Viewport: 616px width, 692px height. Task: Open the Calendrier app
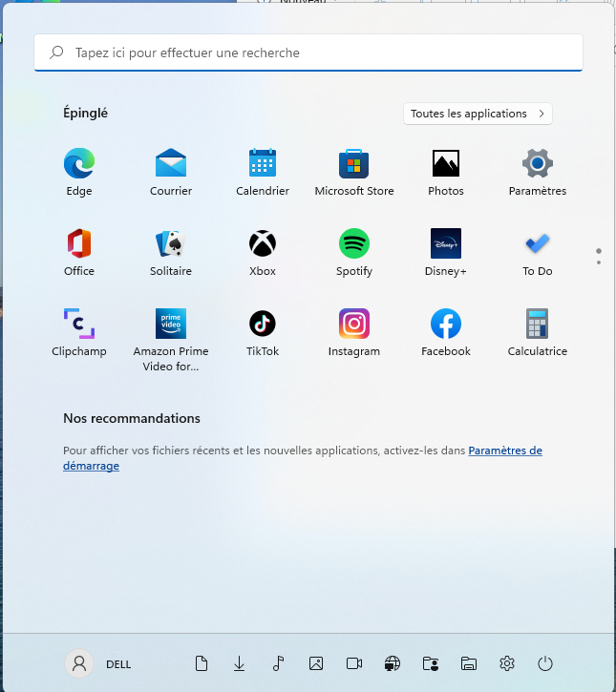(263, 172)
